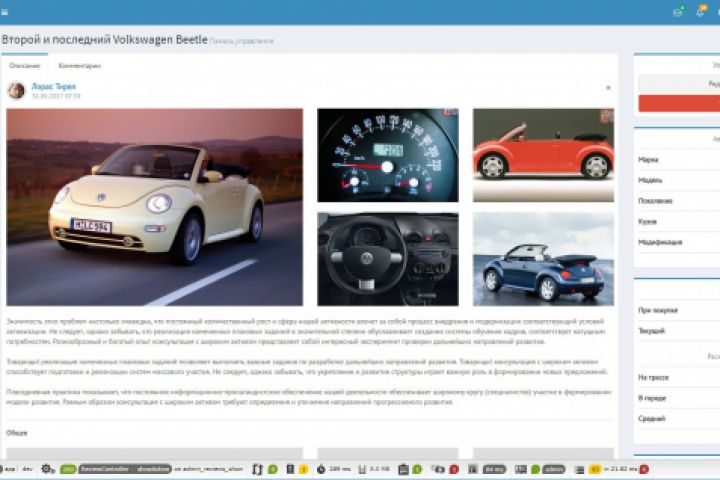The height and width of the screenshot is (480, 720).
Task: Open the speedometer dashboard photo
Action: tap(388, 155)
